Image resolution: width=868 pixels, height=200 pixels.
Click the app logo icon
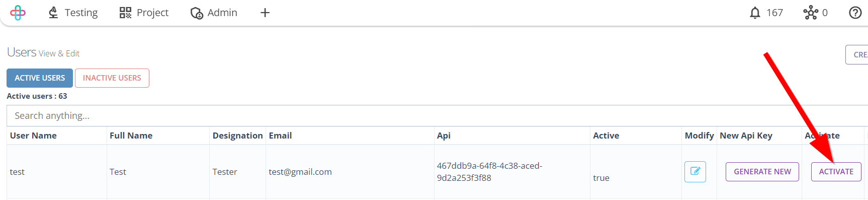[18, 13]
